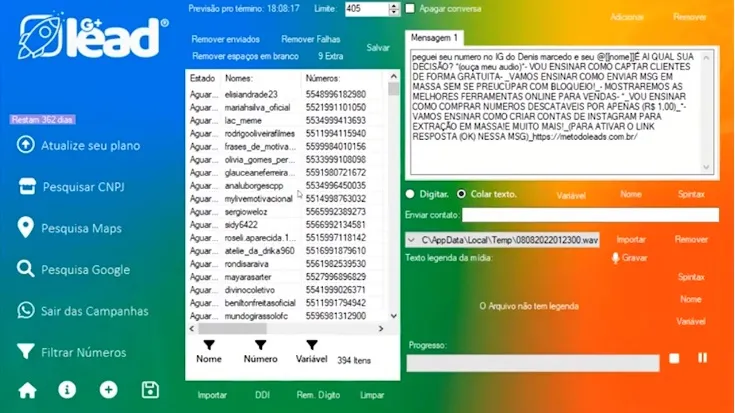Screen dimensions: 735x413
Task: Click the microphone Gravar icon
Action: tap(616, 257)
